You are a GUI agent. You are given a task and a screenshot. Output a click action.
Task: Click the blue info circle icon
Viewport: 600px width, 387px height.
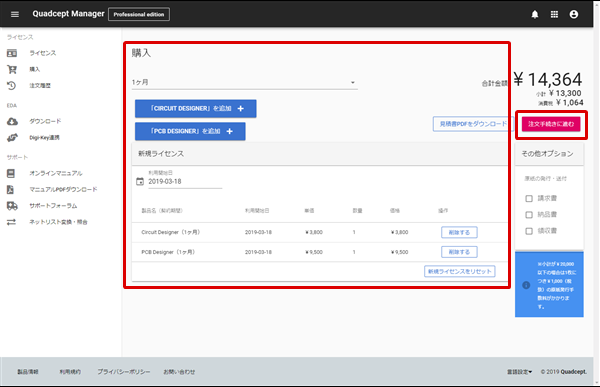(526, 285)
